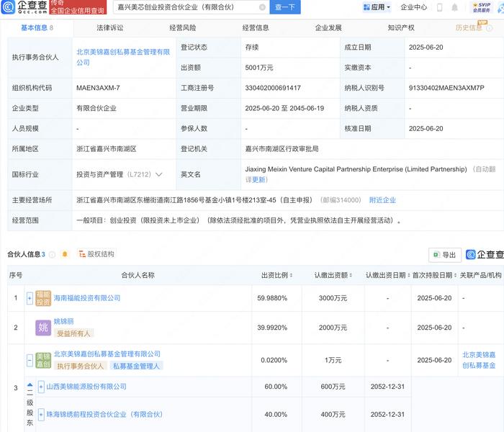This screenshot has height=432, width=504.
Task: Click 海南福能投资 company logo thumbnail
Action: [43, 298]
